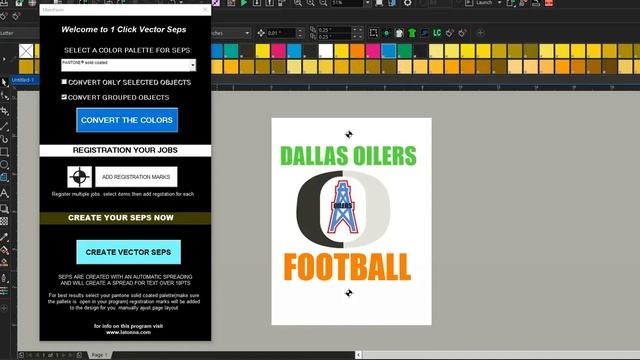Select the Freehand line tool
The image size is (640, 360).
4,126
